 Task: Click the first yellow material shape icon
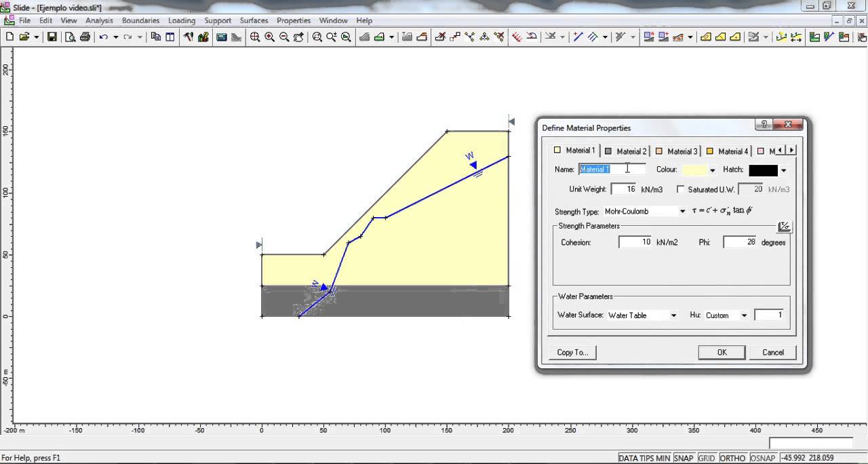click(x=705, y=37)
